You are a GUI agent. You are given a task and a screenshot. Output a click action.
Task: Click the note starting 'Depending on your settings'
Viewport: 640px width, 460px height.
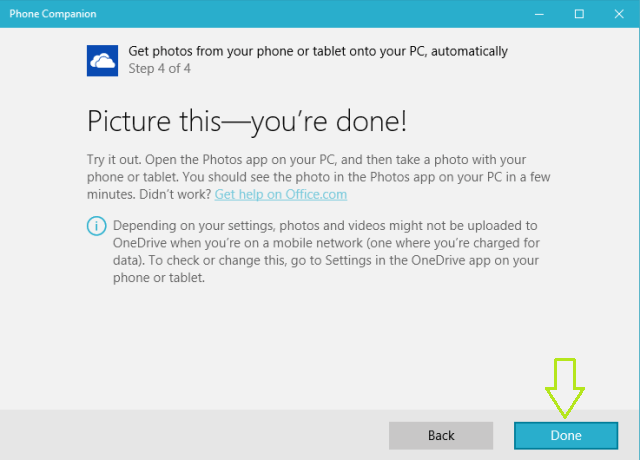point(327,251)
